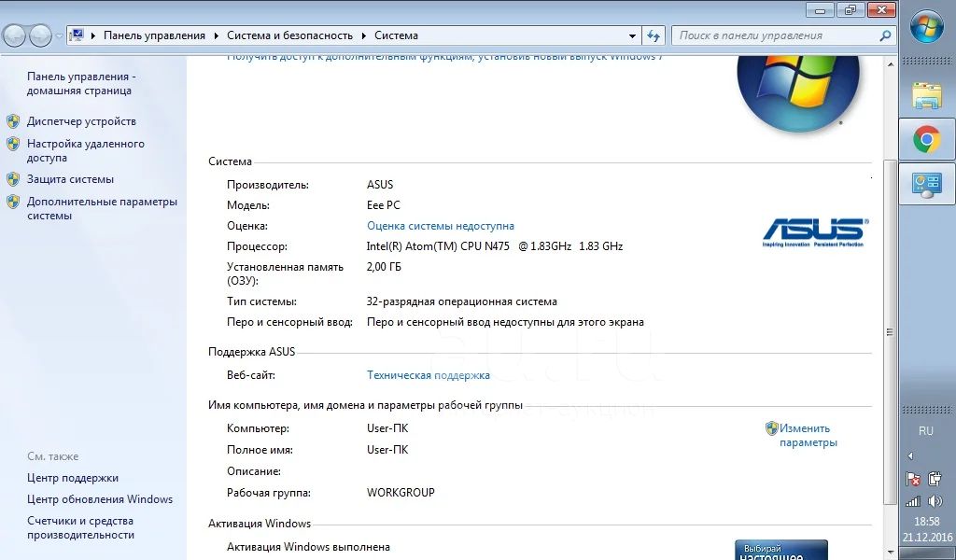Viewport: 956px width, 560px height.
Task: Open Центр поддержки under См. также
Action: 73,478
